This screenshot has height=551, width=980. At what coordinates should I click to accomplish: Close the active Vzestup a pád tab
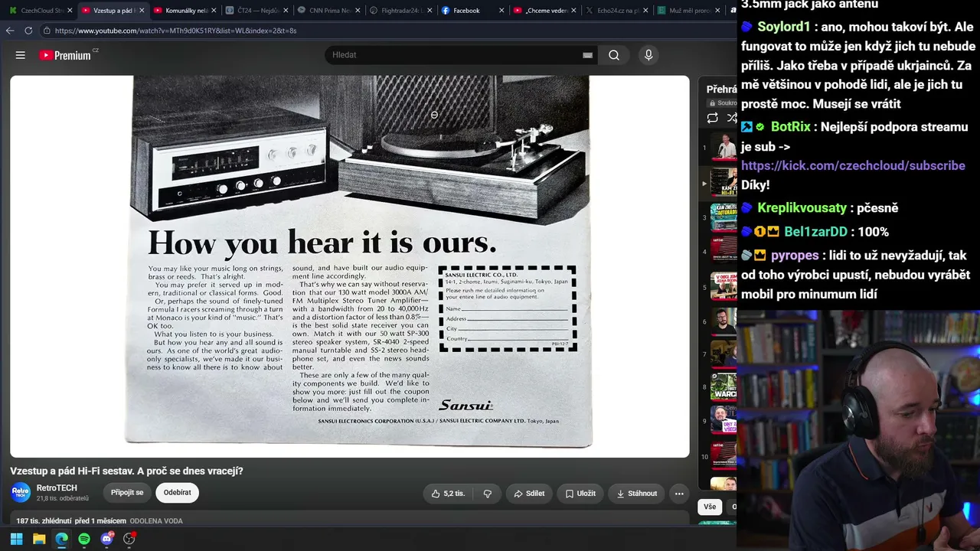(142, 11)
